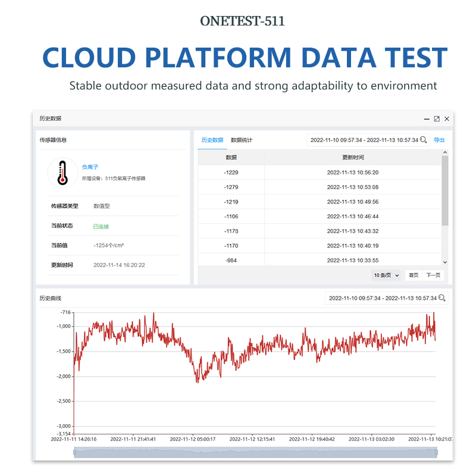Go to 首页 first page

413,275
